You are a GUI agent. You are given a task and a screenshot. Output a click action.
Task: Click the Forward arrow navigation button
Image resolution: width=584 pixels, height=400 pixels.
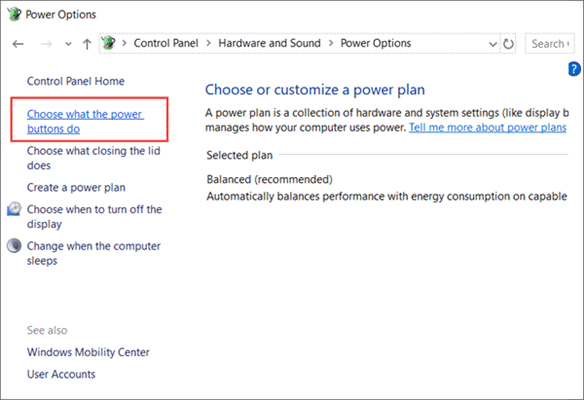46,44
